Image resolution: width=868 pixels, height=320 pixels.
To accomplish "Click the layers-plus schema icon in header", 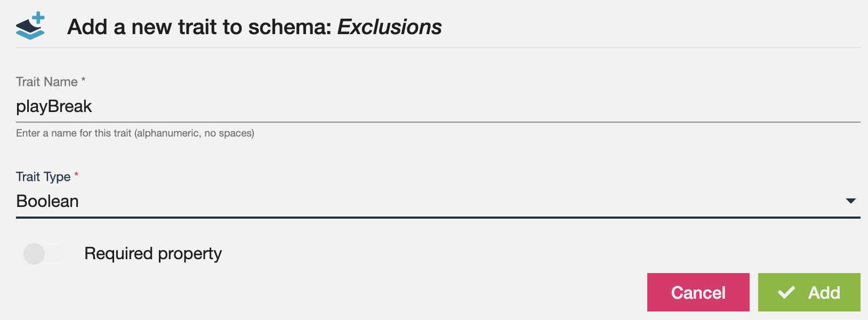I will (x=30, y=26).
